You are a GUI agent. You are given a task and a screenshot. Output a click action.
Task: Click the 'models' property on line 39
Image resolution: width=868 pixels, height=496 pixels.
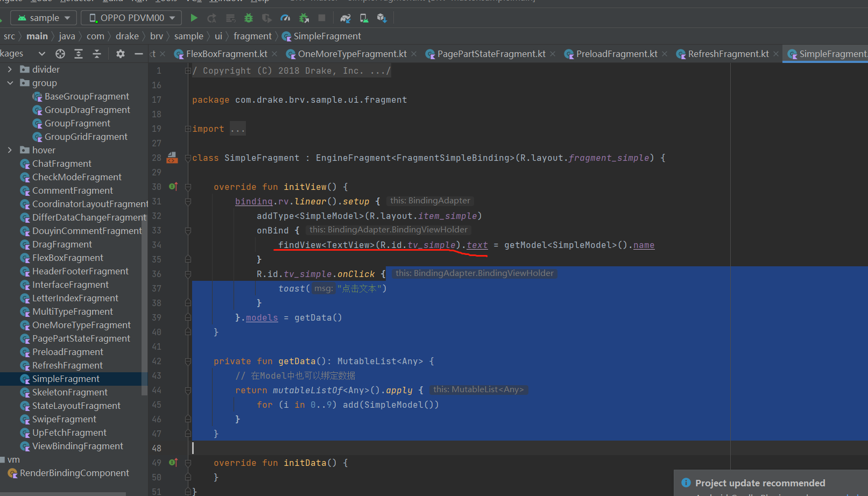pos(262,317)
